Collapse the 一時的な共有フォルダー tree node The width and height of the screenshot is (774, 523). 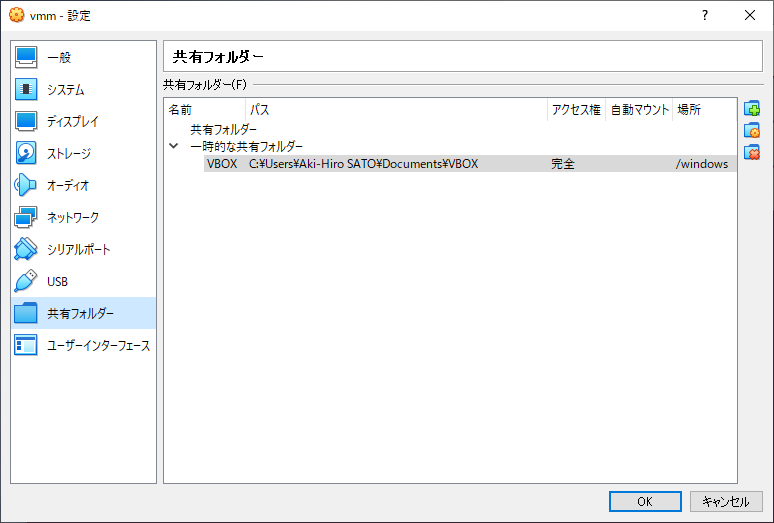point(174,146)
